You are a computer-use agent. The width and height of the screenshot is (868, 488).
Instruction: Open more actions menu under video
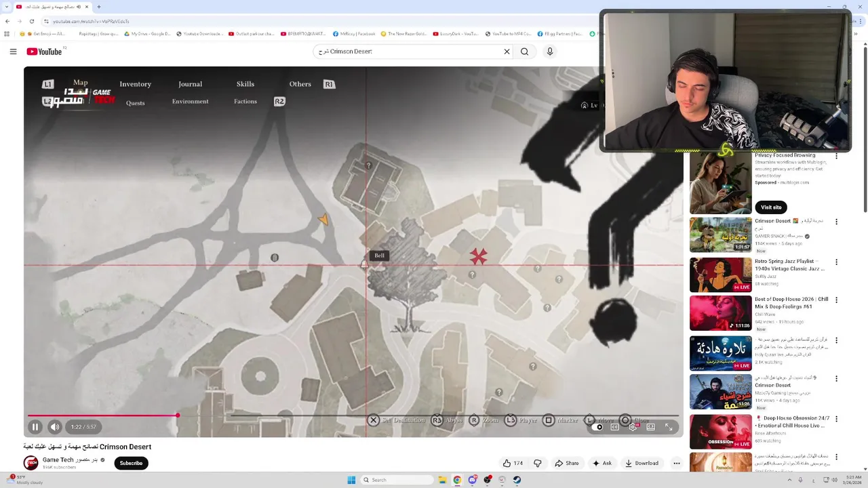coord(676,463)
